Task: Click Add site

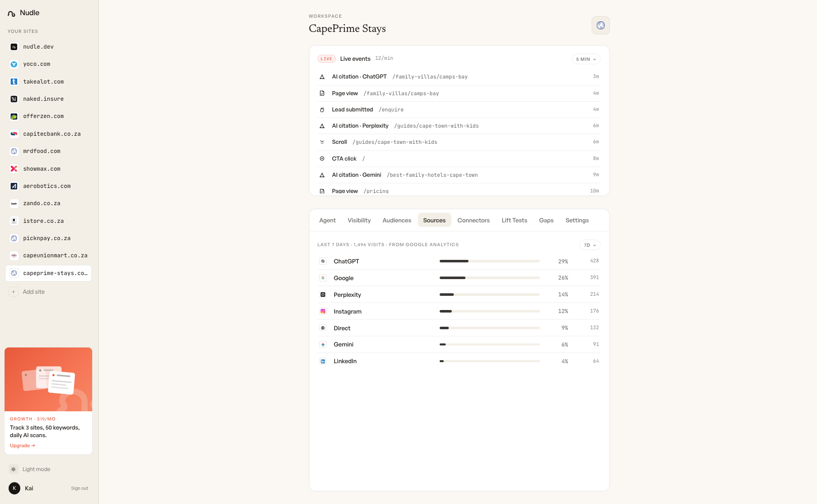Action: pyautogui.click(x=27, y=292)
